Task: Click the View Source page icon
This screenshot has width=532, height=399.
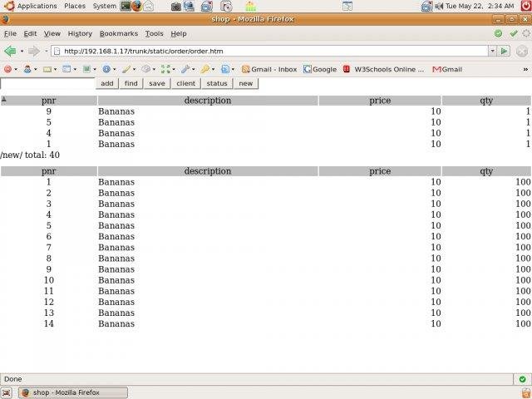Action: [x=225, y=69]
